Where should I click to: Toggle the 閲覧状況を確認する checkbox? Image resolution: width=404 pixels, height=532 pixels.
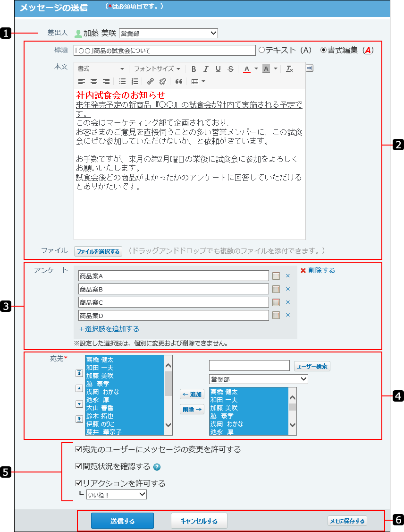(x=79, y=466)
